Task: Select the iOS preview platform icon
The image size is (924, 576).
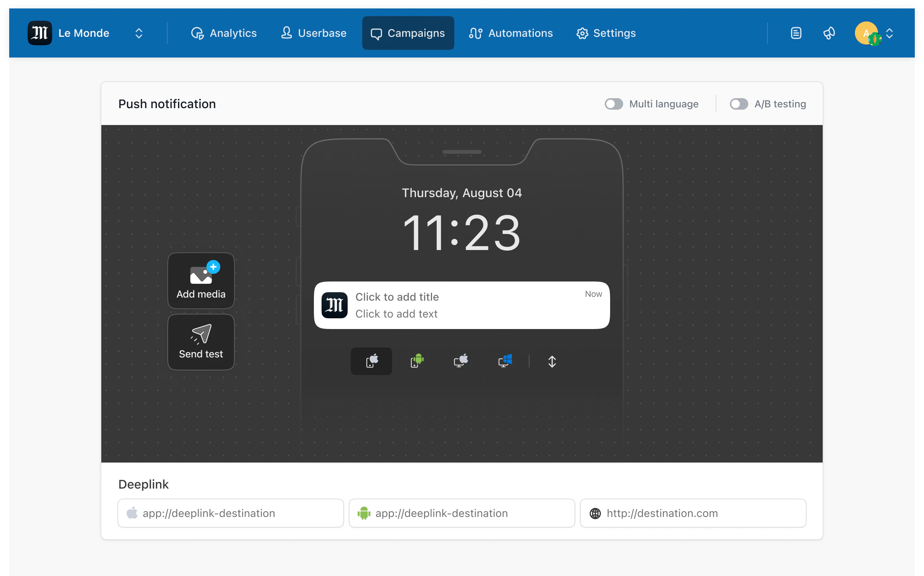Action: point(371,361)
